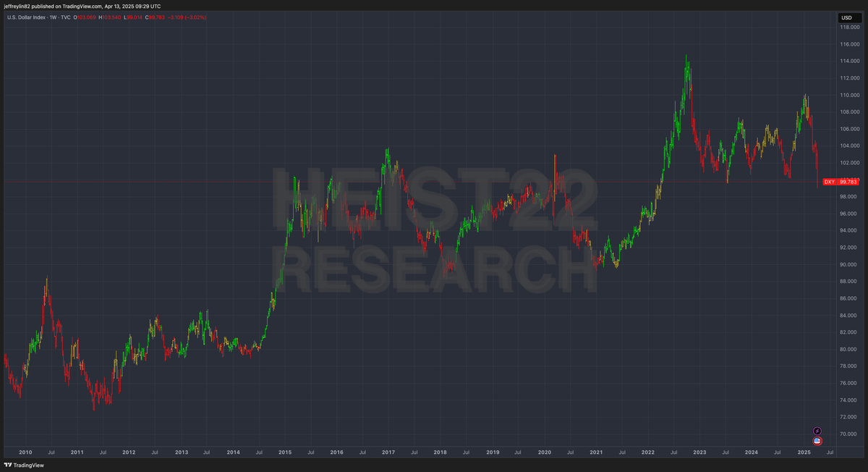Screen dimensions: 868x472
Task: Select the close value C99.783
Action: (155, 17)
